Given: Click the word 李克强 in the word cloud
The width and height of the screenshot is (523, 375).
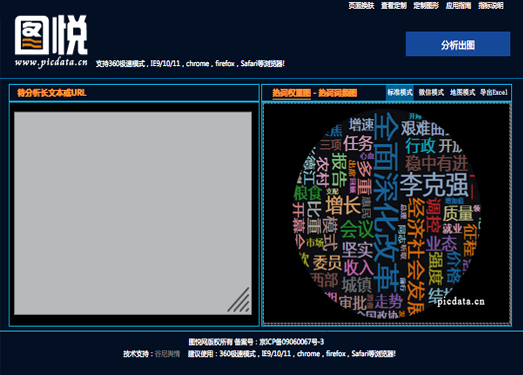Looking at the screenshot, I should [434, 184].
